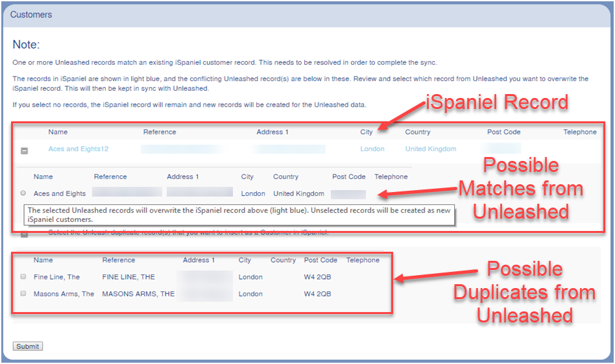
Task: Tick the Masons Arms, The checkbox
Action: tap(23, 293)
